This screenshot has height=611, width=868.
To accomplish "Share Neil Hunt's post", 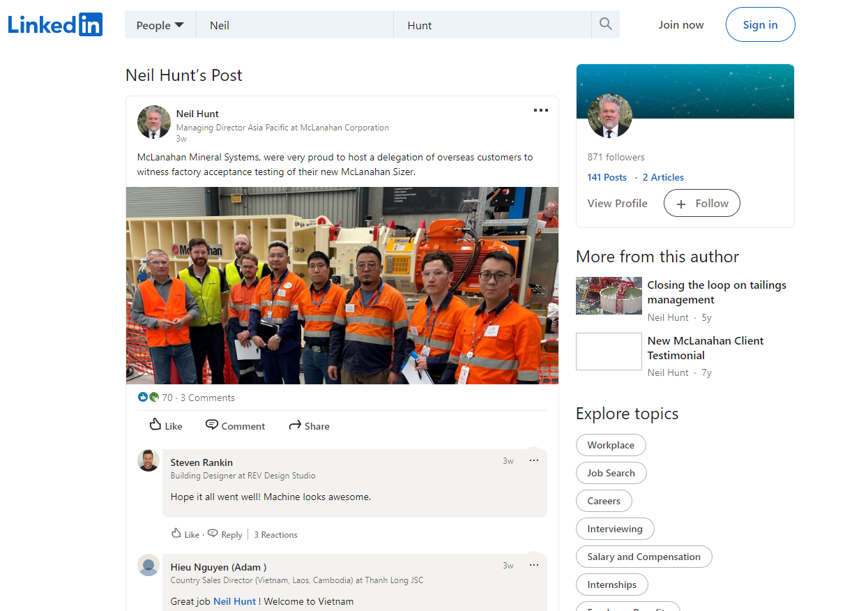I will 309,425.
